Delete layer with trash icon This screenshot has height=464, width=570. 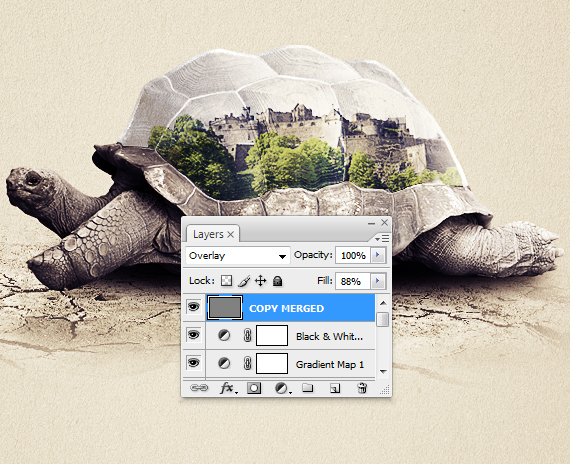[x=362, y=388]
